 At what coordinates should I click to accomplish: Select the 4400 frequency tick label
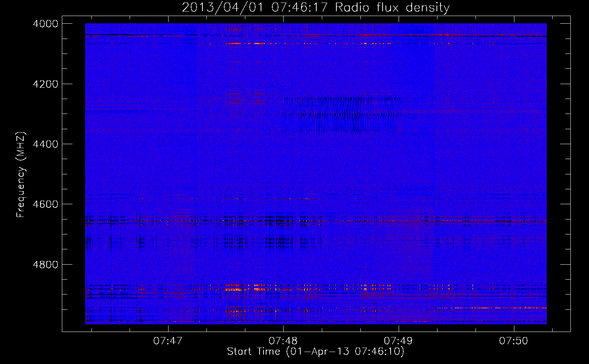tap(46, 144)
